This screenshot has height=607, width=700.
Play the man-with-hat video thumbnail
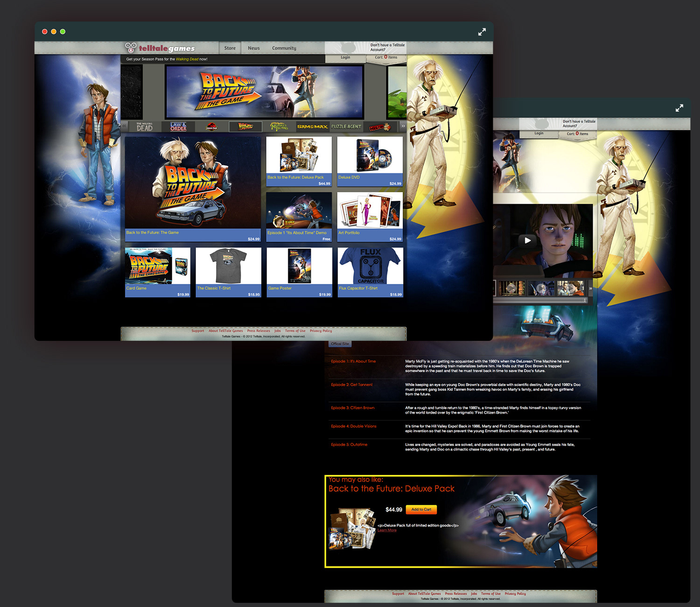(541, 288)
